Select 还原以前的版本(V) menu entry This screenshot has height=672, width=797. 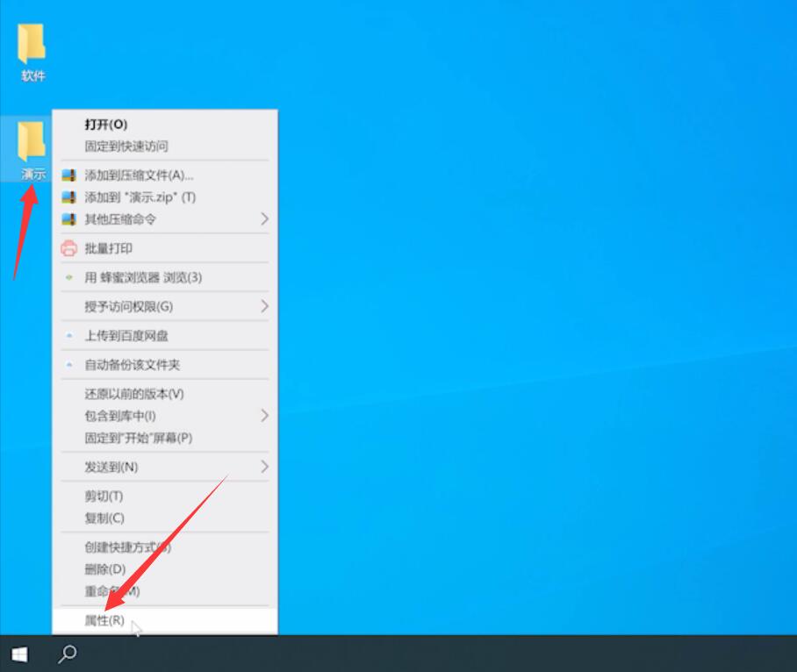(165, 394)
